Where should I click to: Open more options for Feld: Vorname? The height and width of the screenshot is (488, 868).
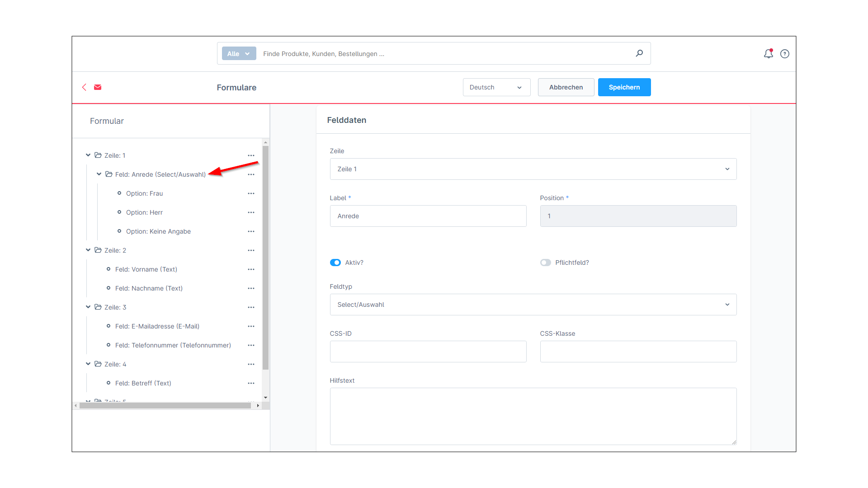[x=251, y=269]
